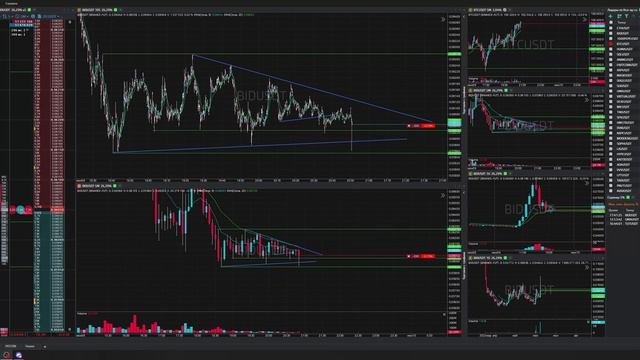The width and height of the screenshot is (640, 360).
Task: Check the 1000PEPEUSDT watchlist row checkbox
Action: [611, 38]
